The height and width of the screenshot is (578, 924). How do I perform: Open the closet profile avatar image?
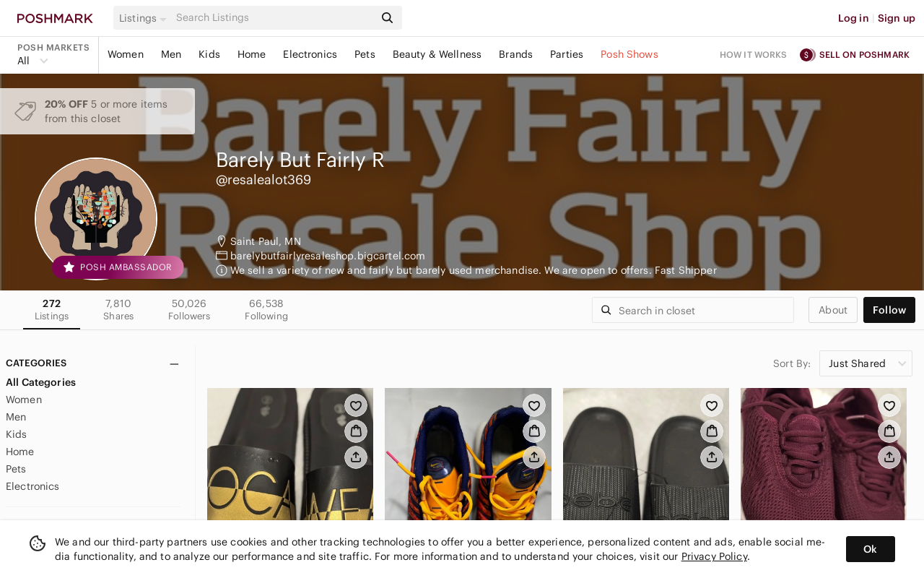tap(96, 219)
